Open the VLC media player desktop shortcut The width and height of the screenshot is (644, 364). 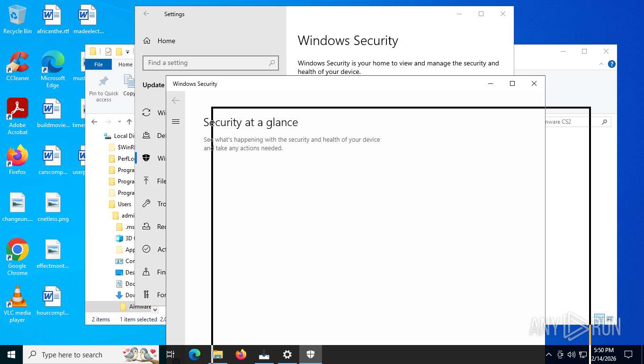[18, 304]
